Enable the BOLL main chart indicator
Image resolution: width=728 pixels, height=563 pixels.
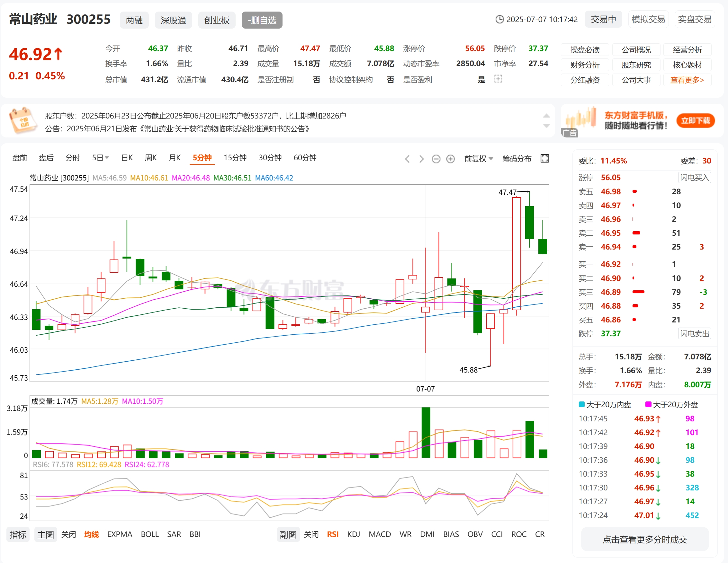150,534
